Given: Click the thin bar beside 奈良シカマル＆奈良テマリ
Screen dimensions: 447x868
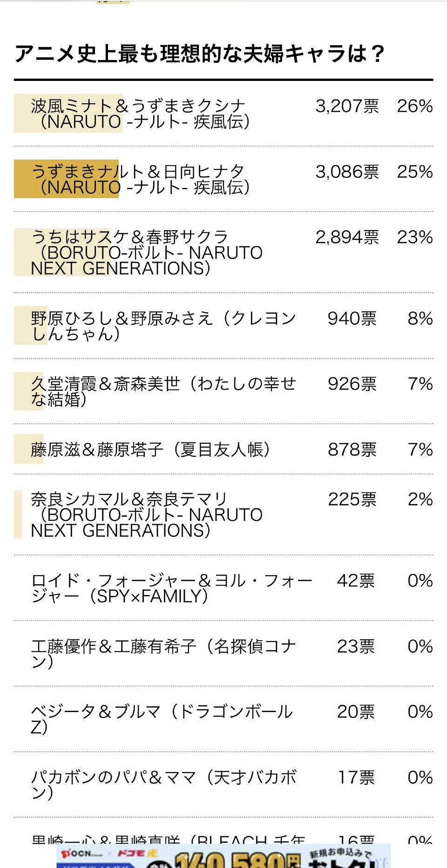Looking at the screenshot, I should 18,514.
